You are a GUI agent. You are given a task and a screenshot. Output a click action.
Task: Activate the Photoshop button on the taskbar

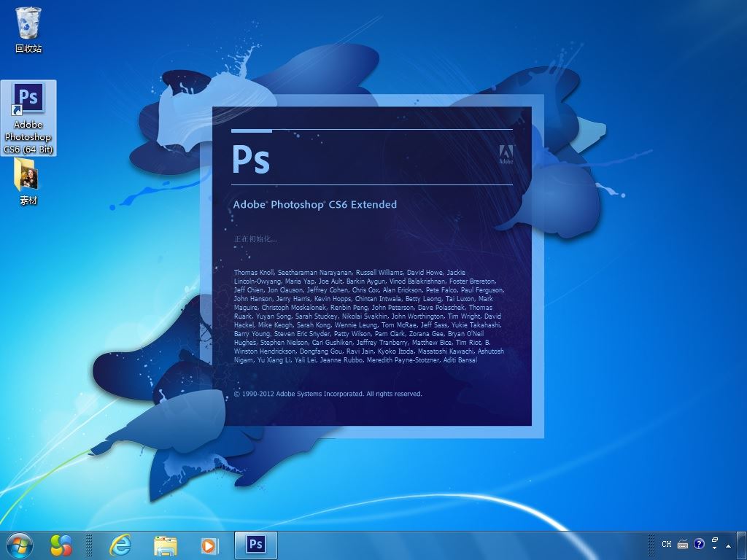point(256,545)
